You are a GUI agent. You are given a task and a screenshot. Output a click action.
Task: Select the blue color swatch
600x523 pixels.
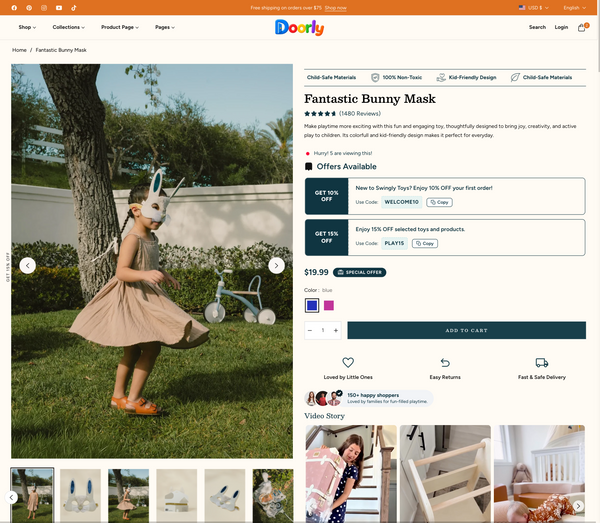(x=312, y=305)
